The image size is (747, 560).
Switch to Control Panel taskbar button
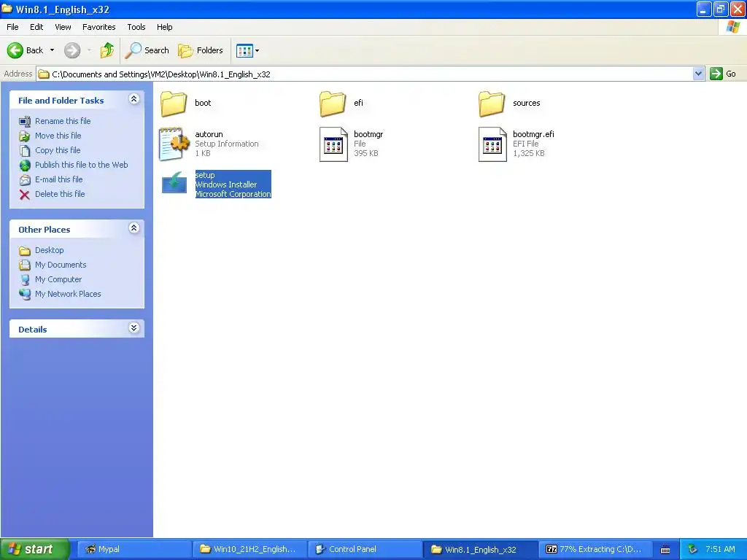365,549
